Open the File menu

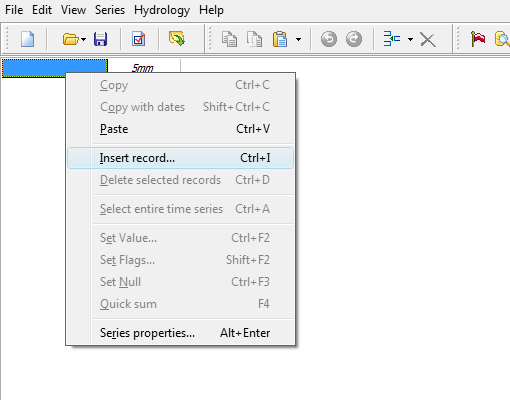pos(14,10)
